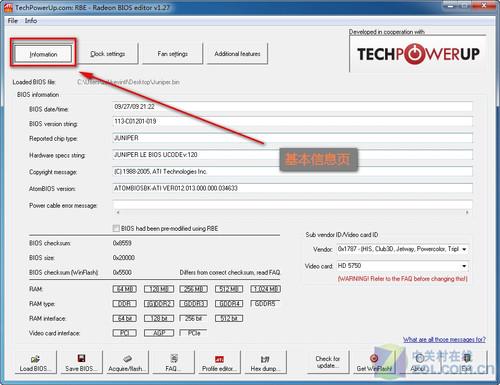This screenshot has width=500, height=385.
Task: Switch to the Clock settings tab
Action: 108,54
